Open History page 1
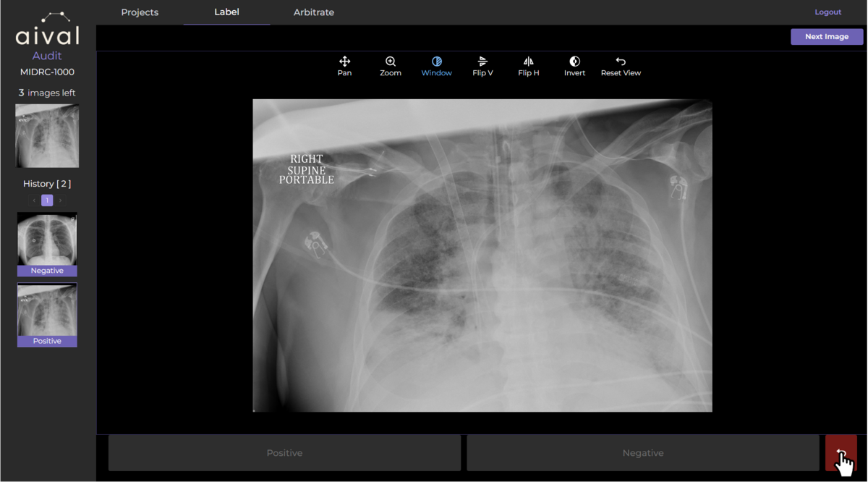The image size is (868, 482). click(x=47, y=200)
